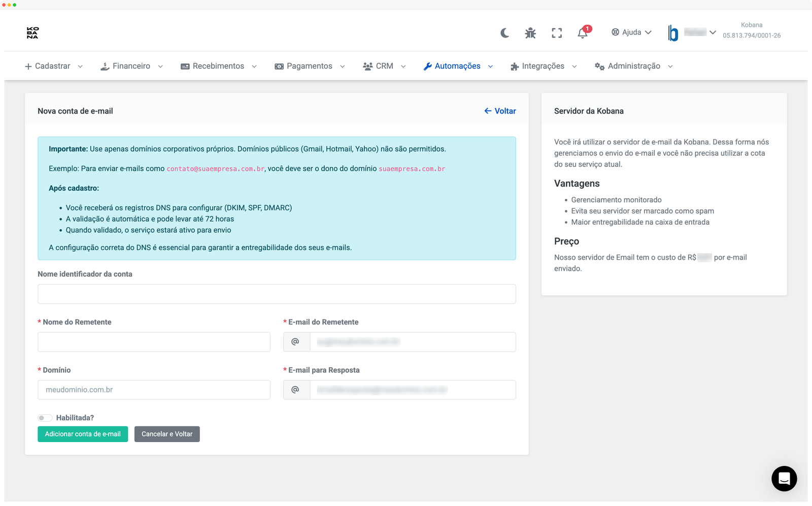Open the bug report icon
This screenshot has height=506, width=812.
pyautogui.click(x=530, y=32)
